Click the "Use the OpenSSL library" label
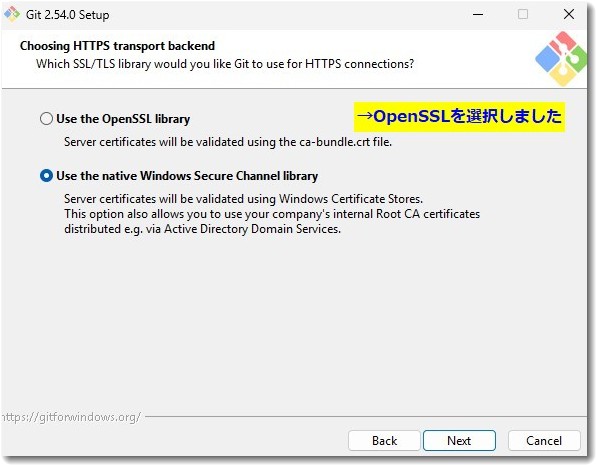 tap(123, 119)
